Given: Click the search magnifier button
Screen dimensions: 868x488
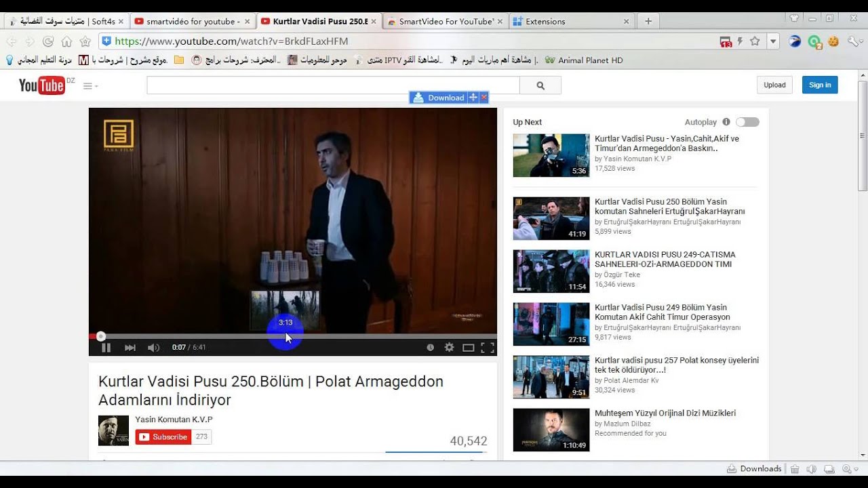Looking at the screenshot, I should (x=540, y=85).
